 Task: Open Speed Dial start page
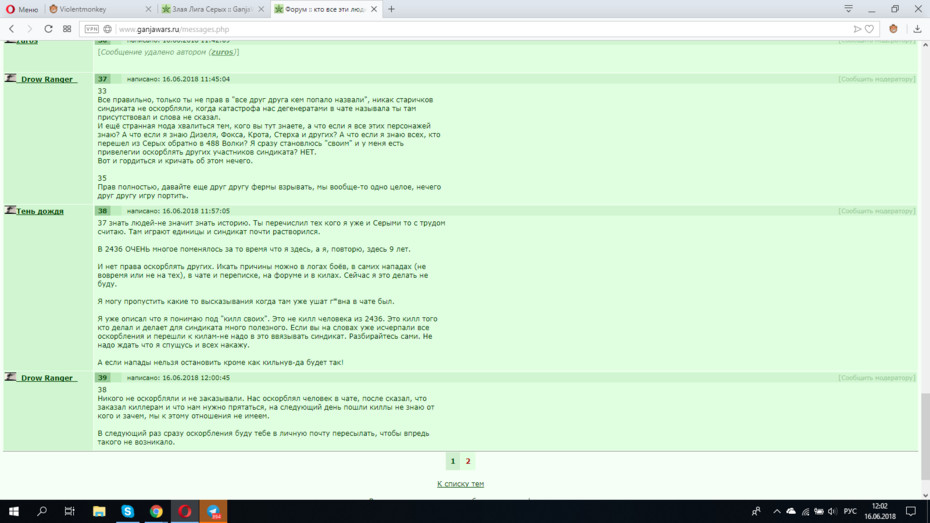tap(67, 29)
